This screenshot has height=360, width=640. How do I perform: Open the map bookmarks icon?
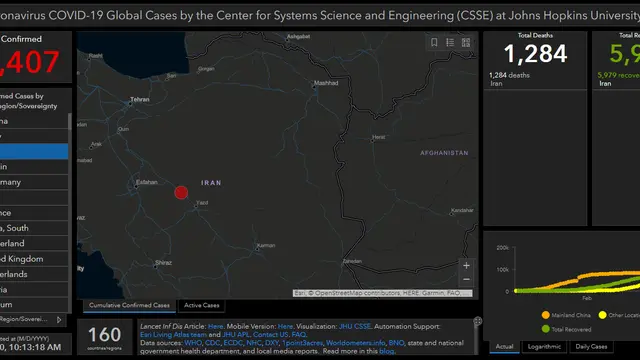434,42
